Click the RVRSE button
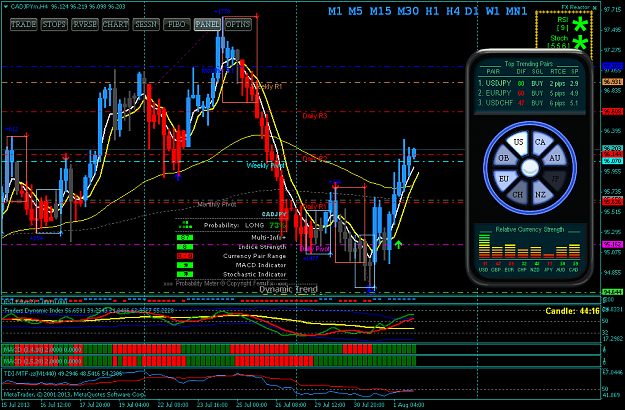 85,24
